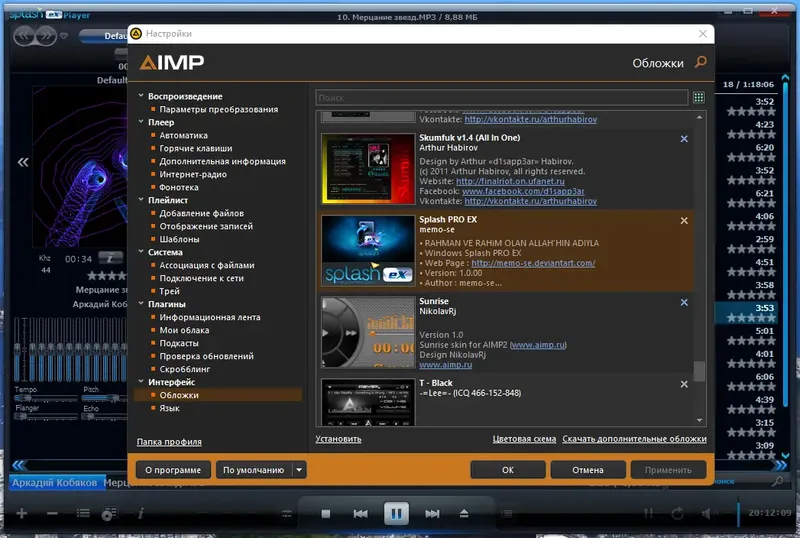Collapse the Система tree section

(x=141, y=252)
